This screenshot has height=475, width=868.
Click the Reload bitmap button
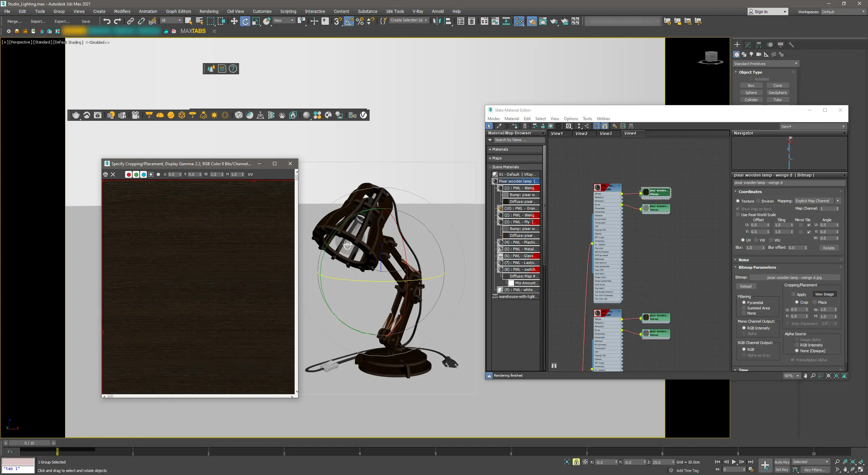[x=746, y=286]
